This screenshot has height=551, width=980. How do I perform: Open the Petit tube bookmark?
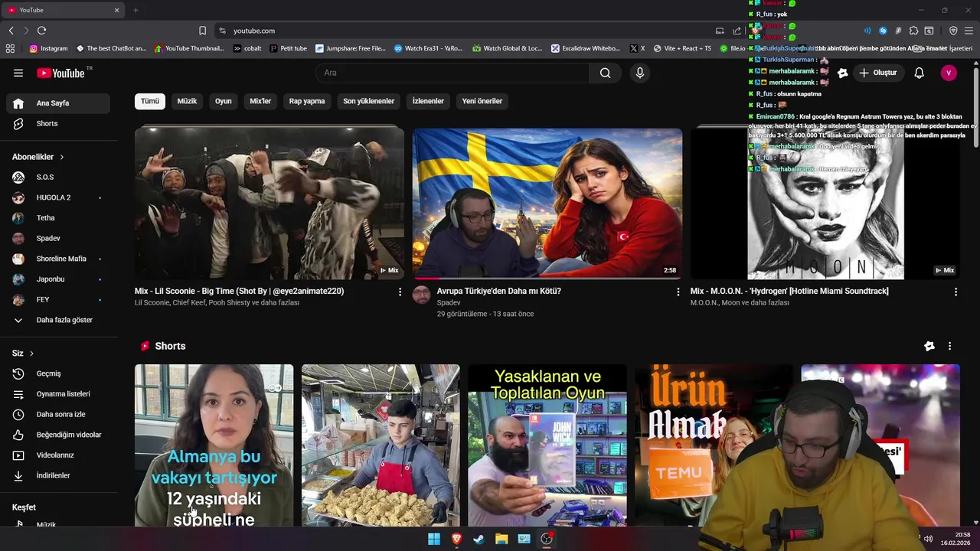(x=288, y=48)
